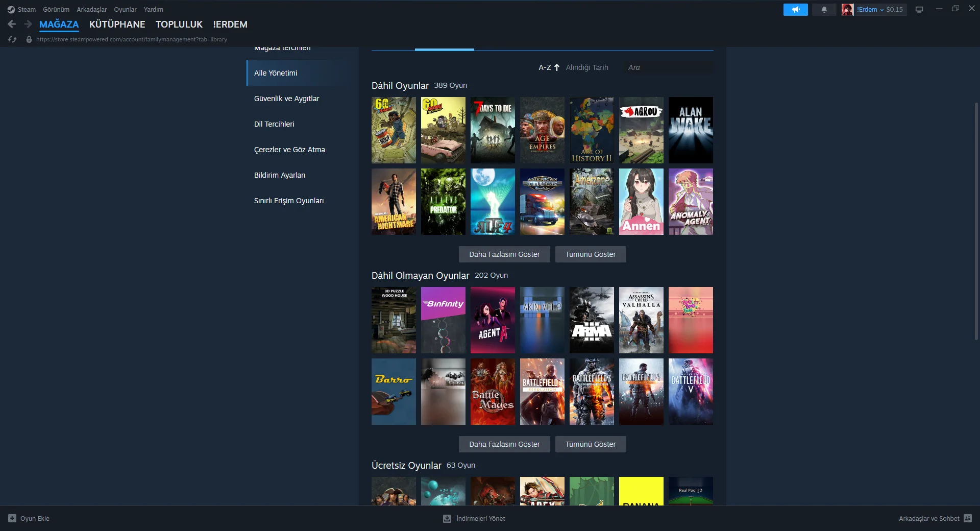Select the Age of Empires cover
The image size is (980, 531).
click(542, 130)
